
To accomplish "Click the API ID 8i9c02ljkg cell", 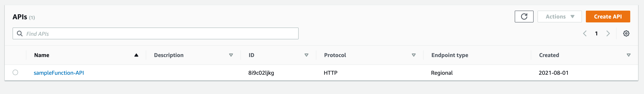I will click(261, 73).
